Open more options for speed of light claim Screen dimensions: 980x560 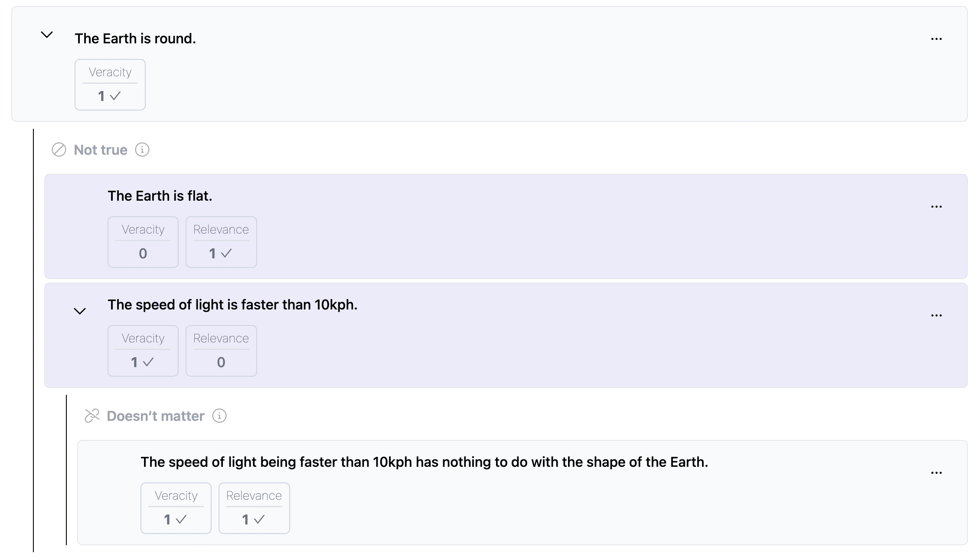coord(936,316)
